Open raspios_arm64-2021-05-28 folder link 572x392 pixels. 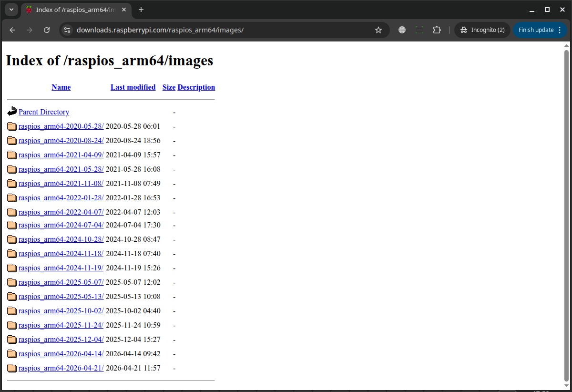61,169
